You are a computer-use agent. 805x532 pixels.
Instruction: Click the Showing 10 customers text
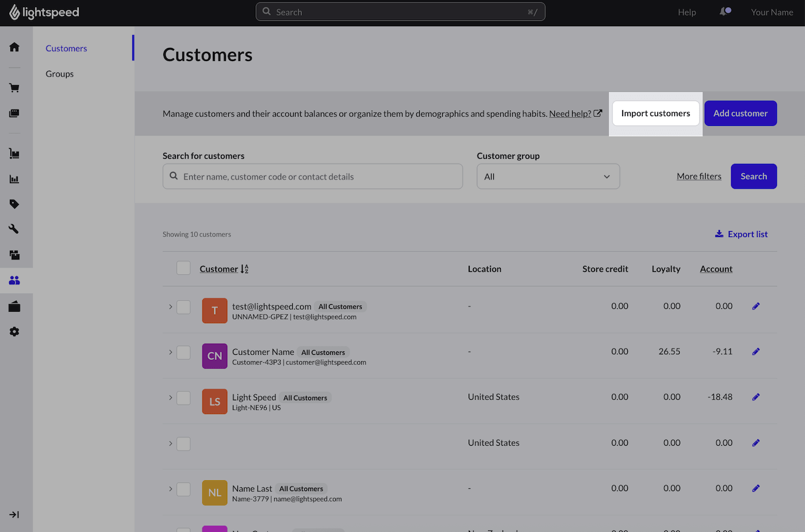197,234
